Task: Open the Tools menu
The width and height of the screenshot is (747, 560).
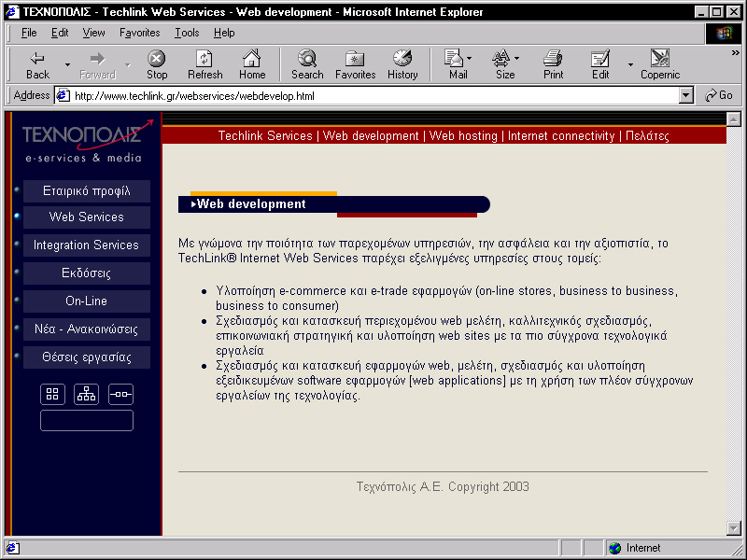Action: pyautogui.click(x=187, y=33)
